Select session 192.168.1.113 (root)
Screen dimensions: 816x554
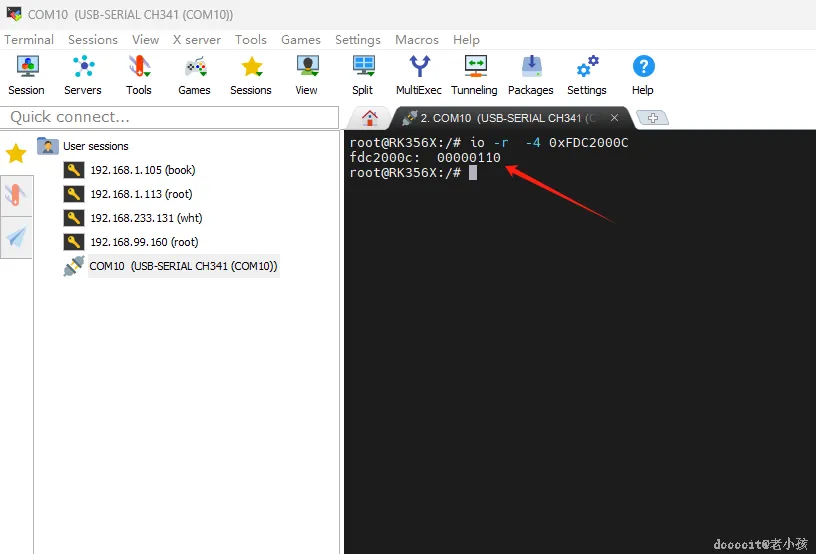click(x=141, y=194)
